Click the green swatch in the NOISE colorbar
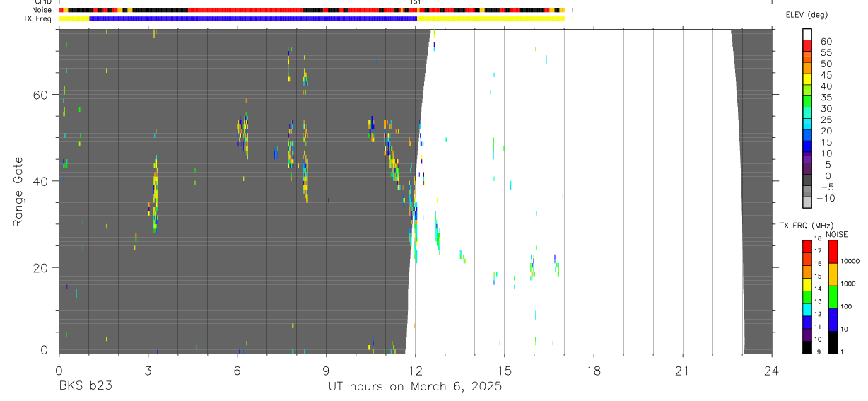Image resolution: width=868 pixels, height=401 pixels. 833,297
